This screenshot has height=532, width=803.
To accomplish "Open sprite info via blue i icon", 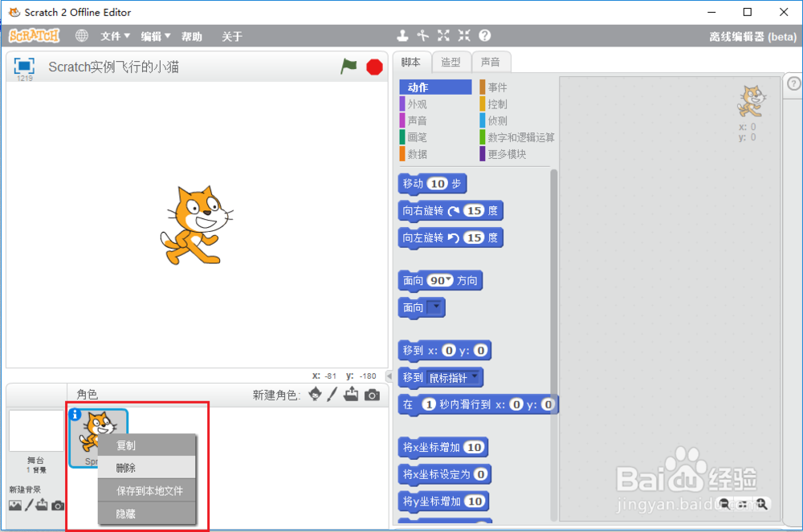I will pos(75,414).
